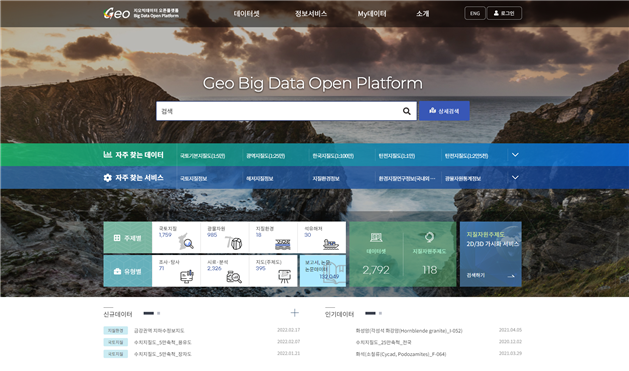This screenshot has height=371, width=629.
Task: Open 시료·분석 sample analysis icon tile
Action: click(225, 271)
